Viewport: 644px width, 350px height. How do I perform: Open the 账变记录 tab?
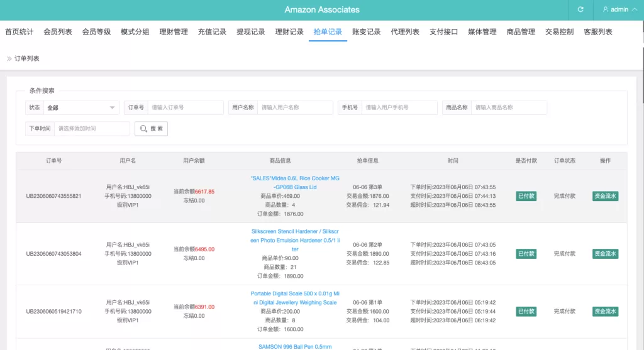pyautogui.click(x=367, y=31)
